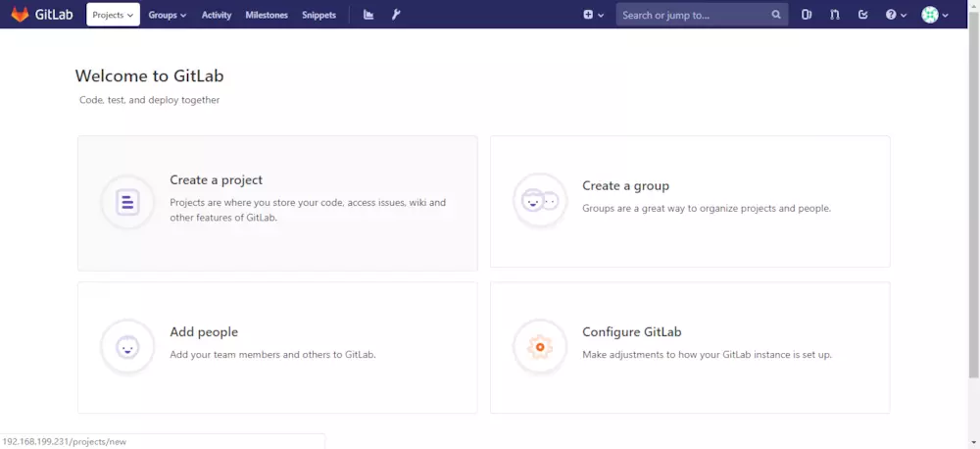Screen dimensions: 980x449
Task: Open the Create a group heading
Action: [625, 185]
